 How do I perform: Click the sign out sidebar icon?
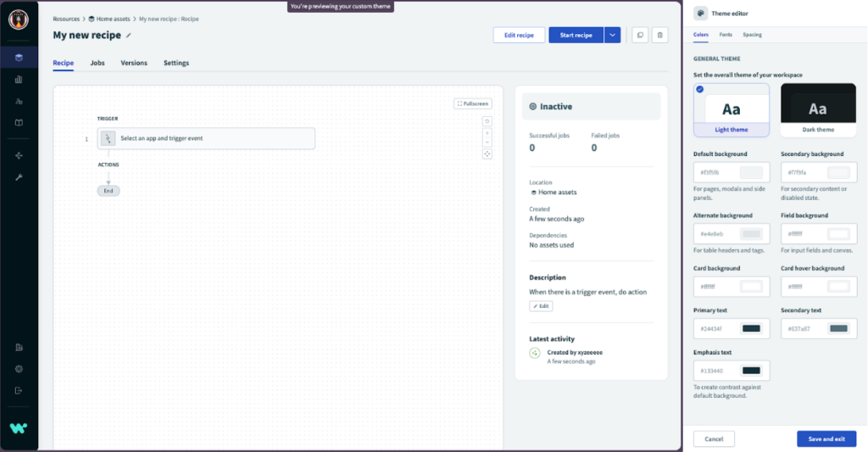pos(19,390)
